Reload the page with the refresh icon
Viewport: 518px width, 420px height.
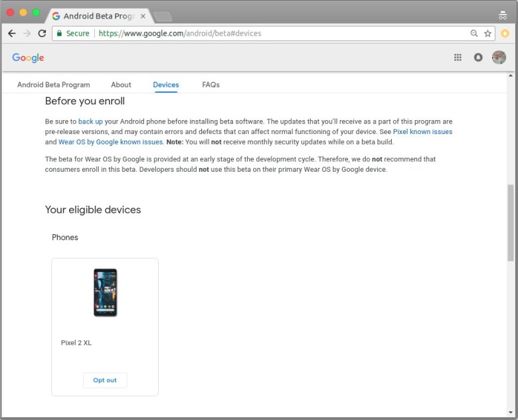point(42,33)
